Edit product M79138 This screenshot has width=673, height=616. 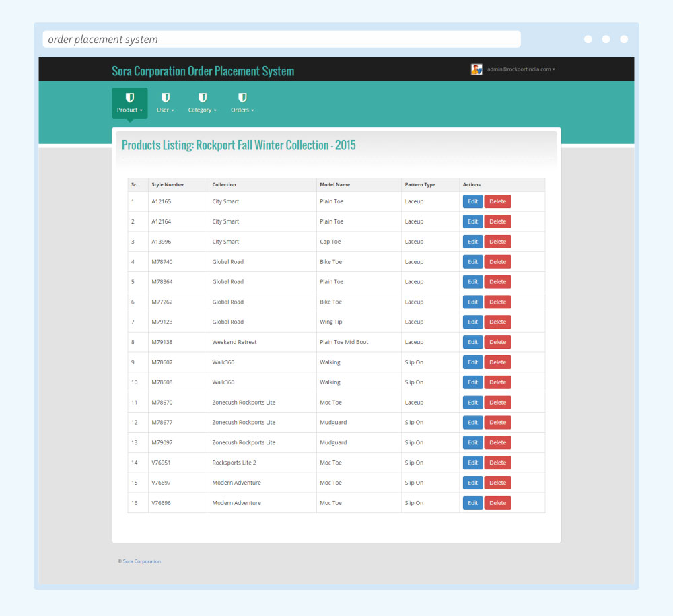pyautogui.click(x=472, y=342)
